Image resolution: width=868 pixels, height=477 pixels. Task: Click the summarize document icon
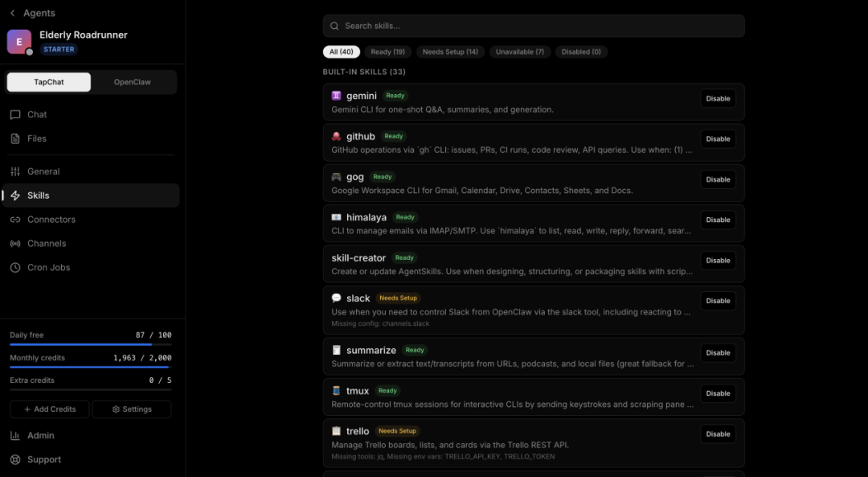tap(336, 350)
